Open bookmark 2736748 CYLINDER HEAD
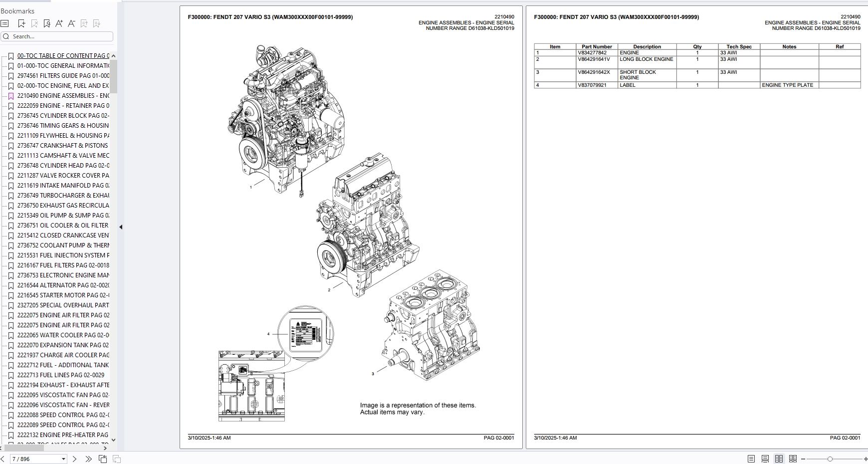Image resolution: width=868 pixels, height=464 pixels. click(63, 166)
